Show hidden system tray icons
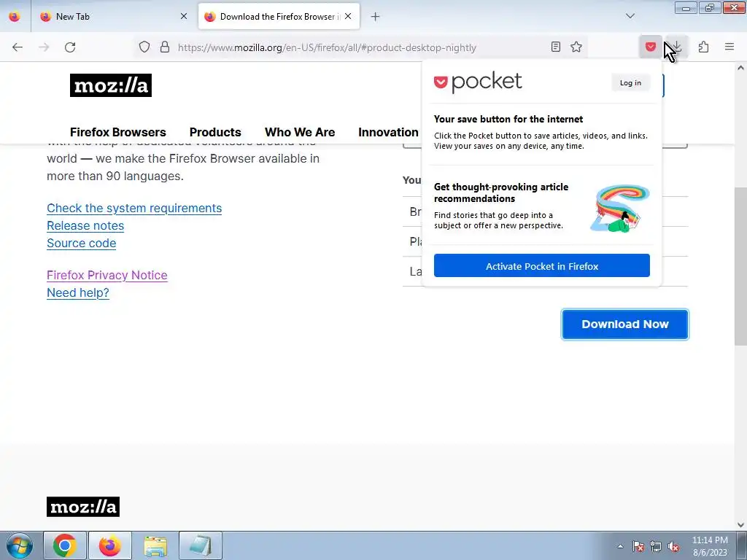Screen dimensions: 747x560 coord(620,546)
